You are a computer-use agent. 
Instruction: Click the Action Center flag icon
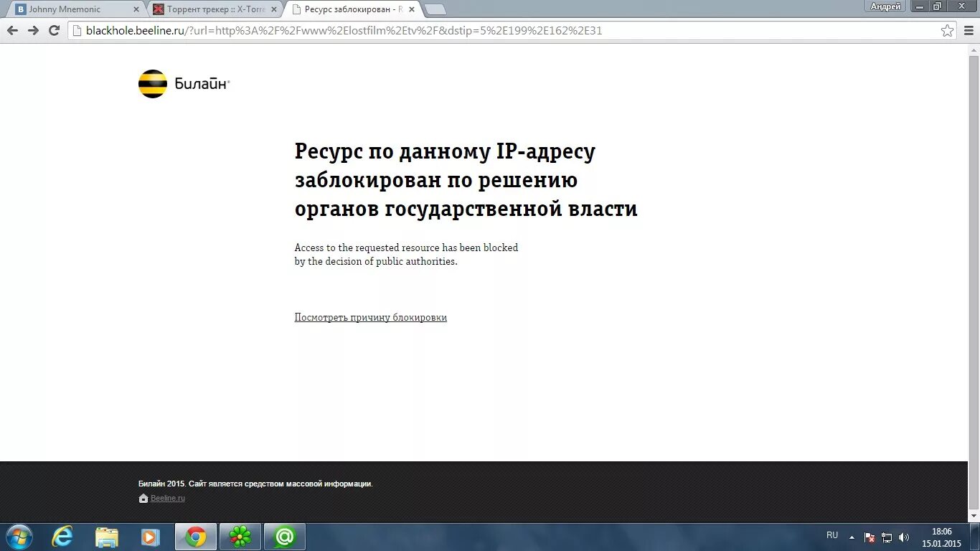(x=870, y=537)
